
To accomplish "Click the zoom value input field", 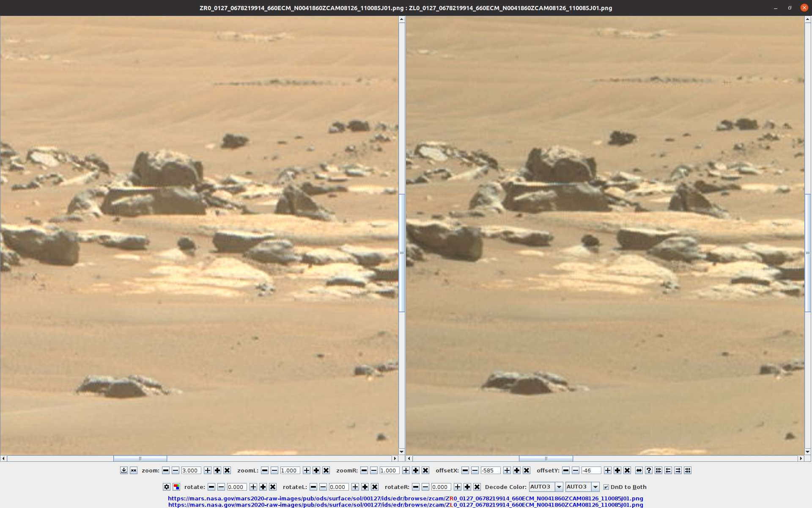I will 191,470.
